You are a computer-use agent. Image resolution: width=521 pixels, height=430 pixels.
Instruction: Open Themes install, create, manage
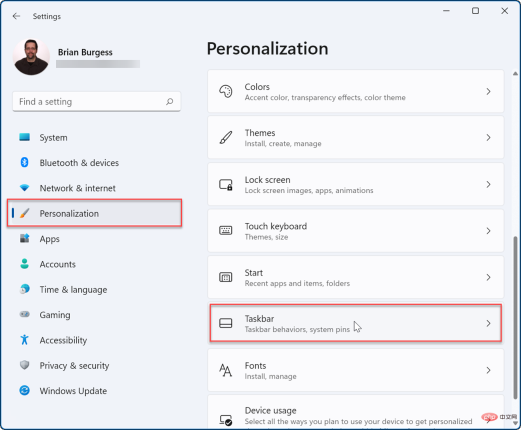click(x=356, y=138)
